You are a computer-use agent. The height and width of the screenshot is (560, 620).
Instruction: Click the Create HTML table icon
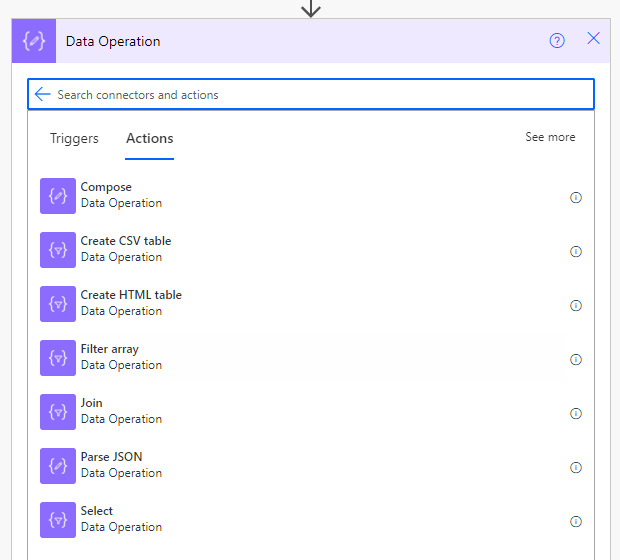pos(58,304)
